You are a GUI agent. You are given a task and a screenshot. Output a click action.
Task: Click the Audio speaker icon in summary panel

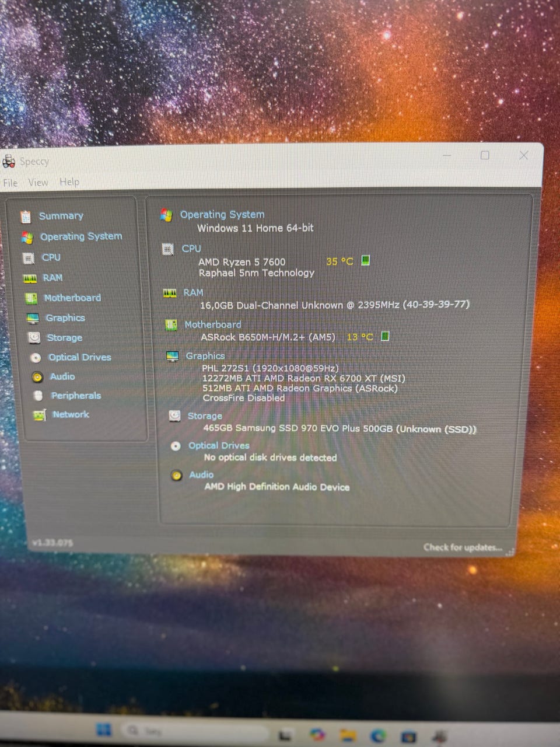coord(177,476)
